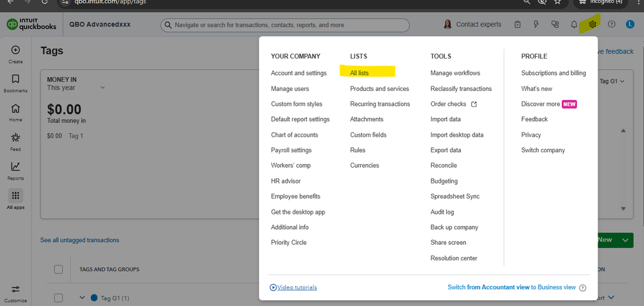Open Reports from the sidebar
Viewport: 644px width, 306px height.
click(15, 170)
